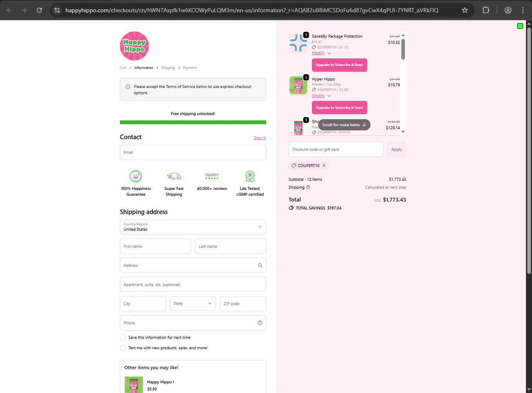The height and width of the screenshot is (393, 532).
Task: Select the Shipping breadcrumb
Action: tap(168, 68)
